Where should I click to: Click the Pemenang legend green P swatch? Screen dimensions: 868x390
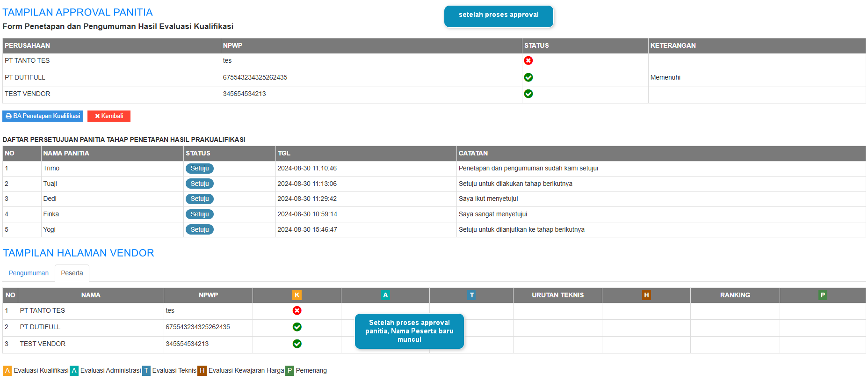[x=290, y=371]
